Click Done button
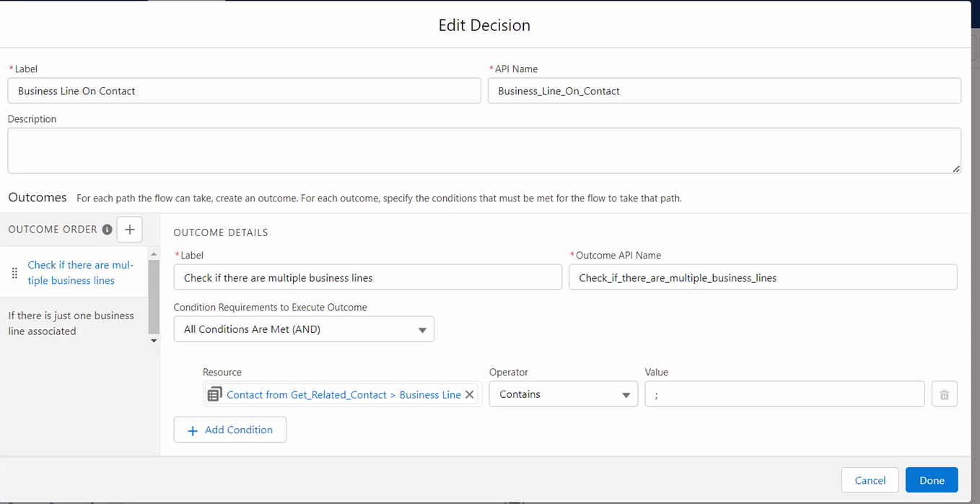 click(932, 480)
